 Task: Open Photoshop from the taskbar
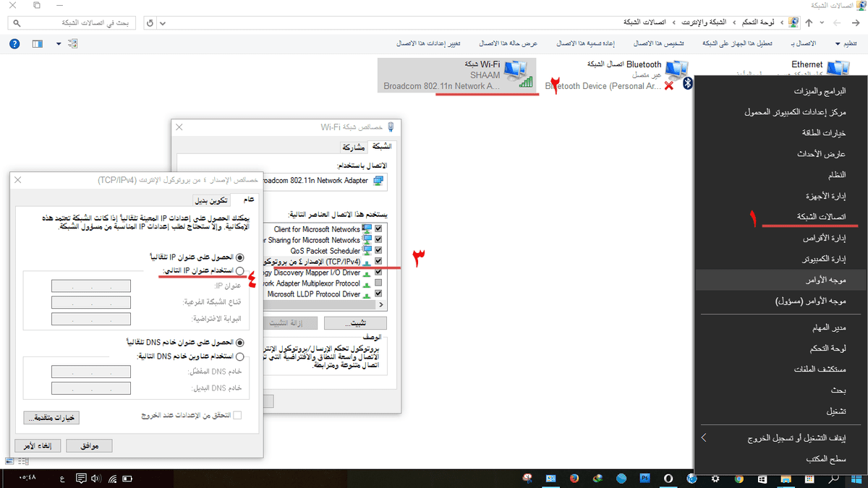coord(645,479)
